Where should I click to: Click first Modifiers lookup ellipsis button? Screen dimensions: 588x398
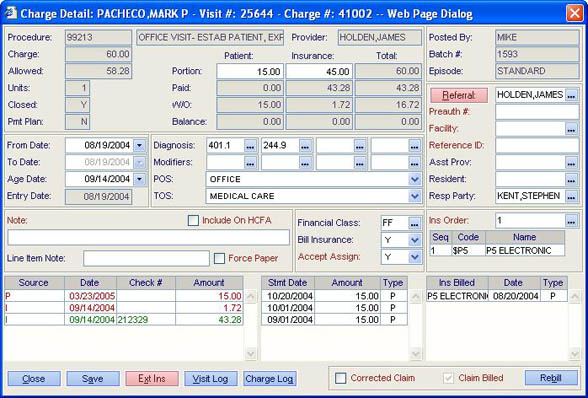click(x=250, y=162)
